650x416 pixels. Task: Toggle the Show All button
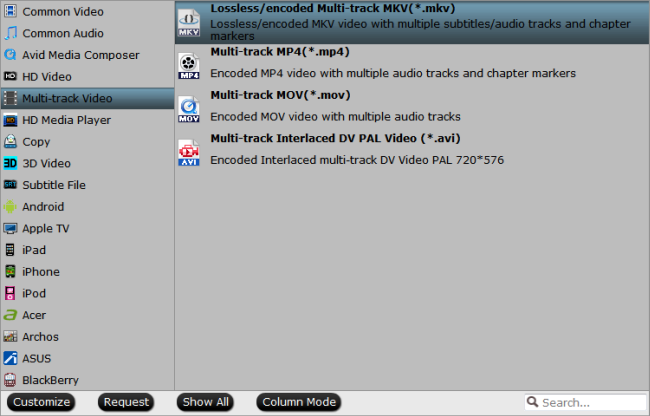coord(206,402)
